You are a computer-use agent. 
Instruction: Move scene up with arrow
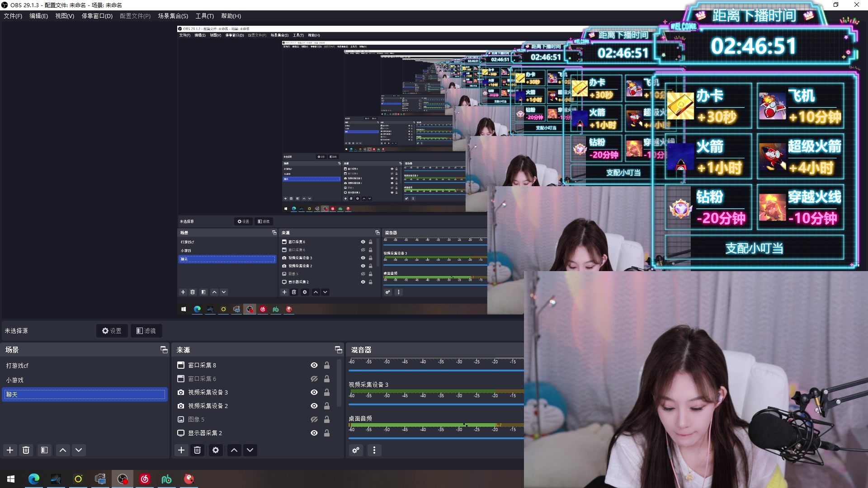pos(63,450)
